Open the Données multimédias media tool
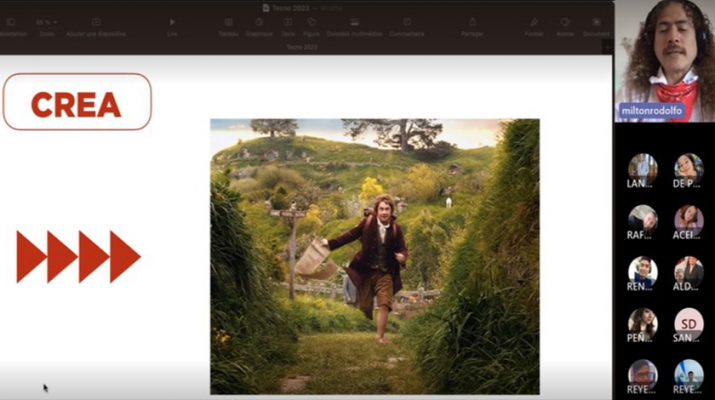The height and width of the screenshot is (400, 715). click(353, 23)
